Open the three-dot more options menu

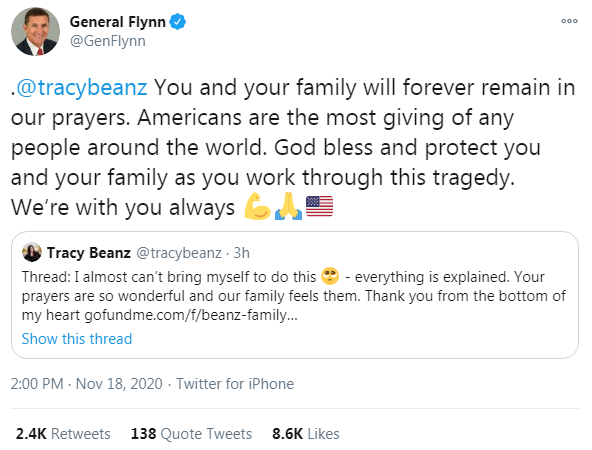pos(569,21)
